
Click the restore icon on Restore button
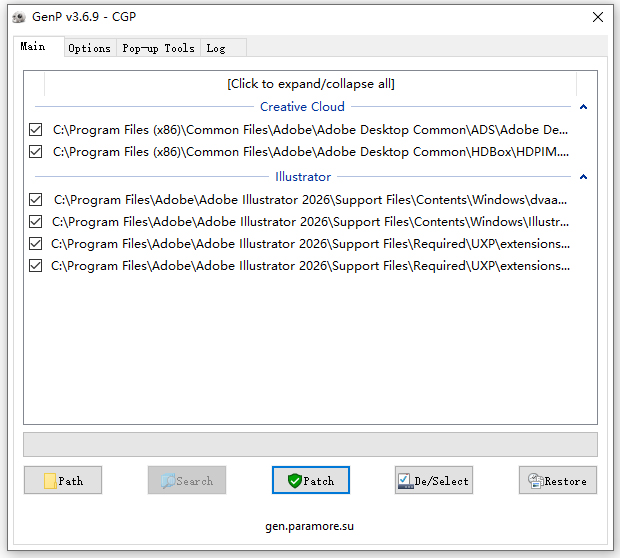pyautogui.click(x=536, y=481)
